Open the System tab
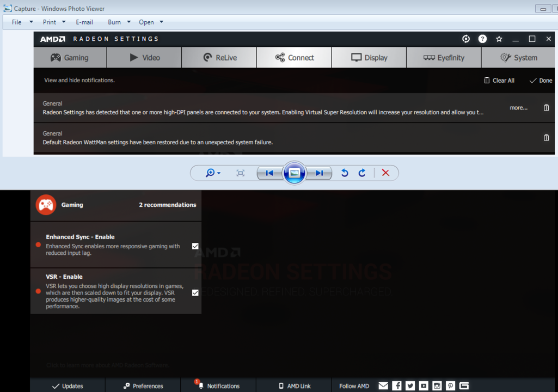This screenshot has height=392, width=558. 518,58
